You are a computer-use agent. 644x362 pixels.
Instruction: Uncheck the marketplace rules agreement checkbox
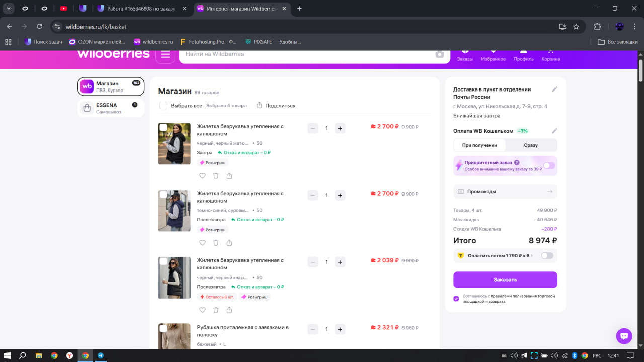(x=456, y=299)
